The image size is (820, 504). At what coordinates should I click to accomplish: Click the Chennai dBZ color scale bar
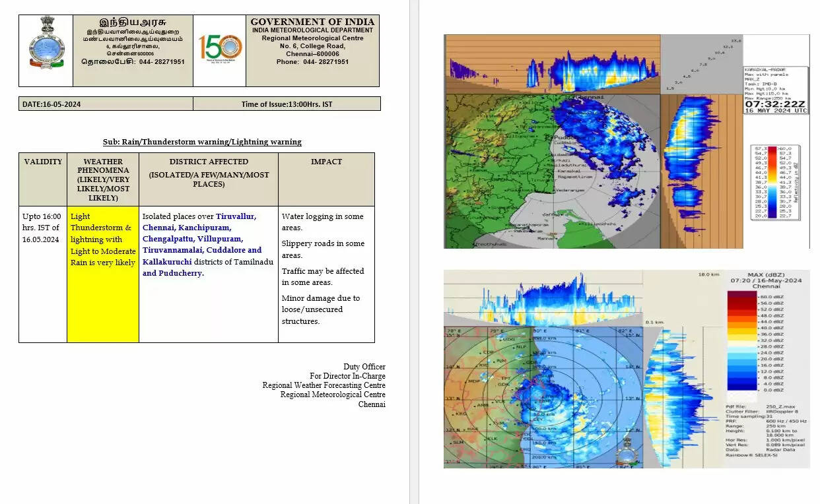(740, 341)
